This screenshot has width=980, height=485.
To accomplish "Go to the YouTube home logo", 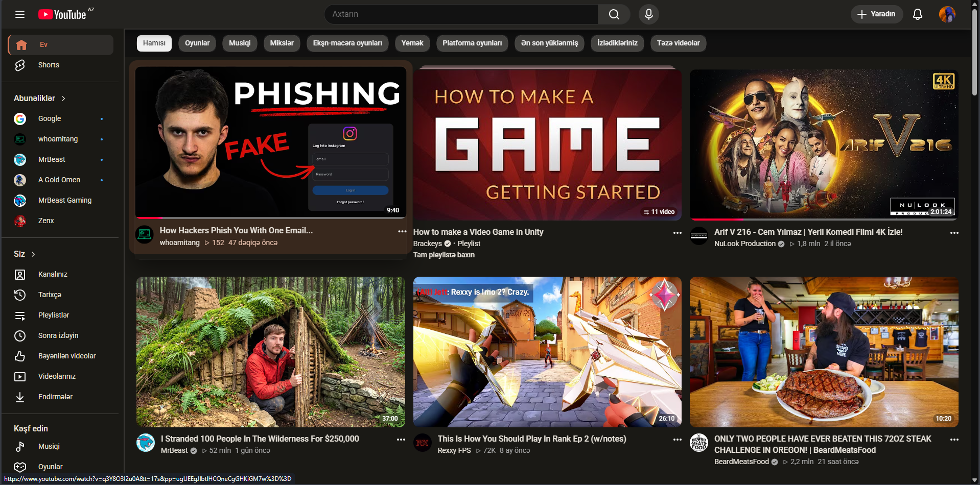I will coord(62,14).
